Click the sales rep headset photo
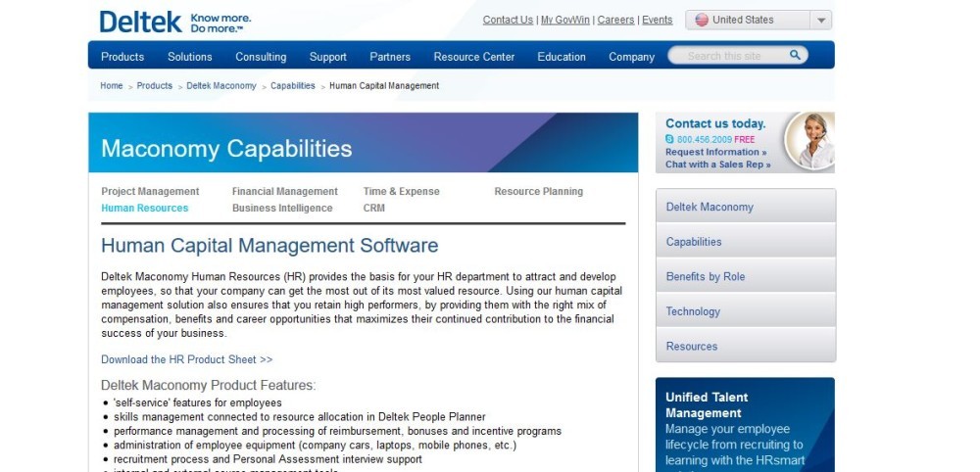The width and height of the screenshot is (980, 472). (810, 141)
